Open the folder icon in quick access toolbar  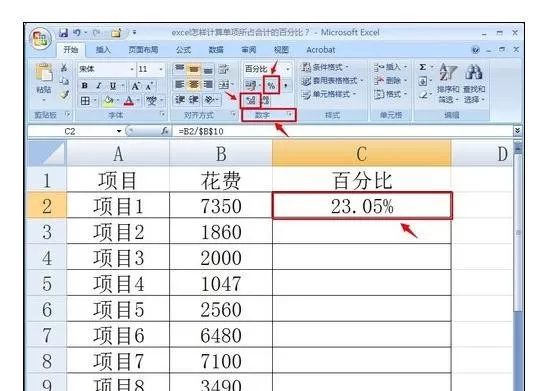116,33
